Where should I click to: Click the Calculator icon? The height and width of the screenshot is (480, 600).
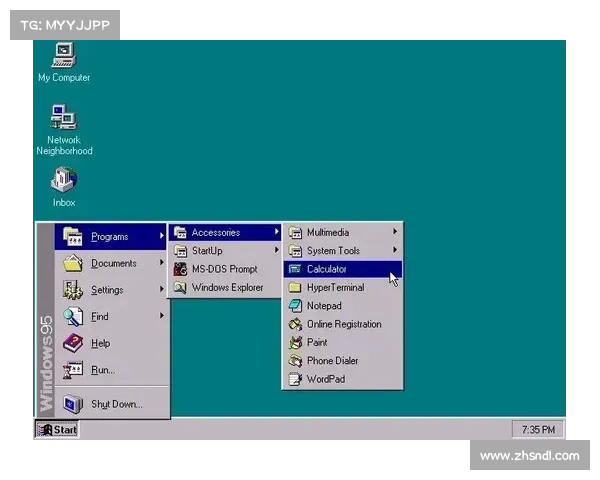pos(295,269)
